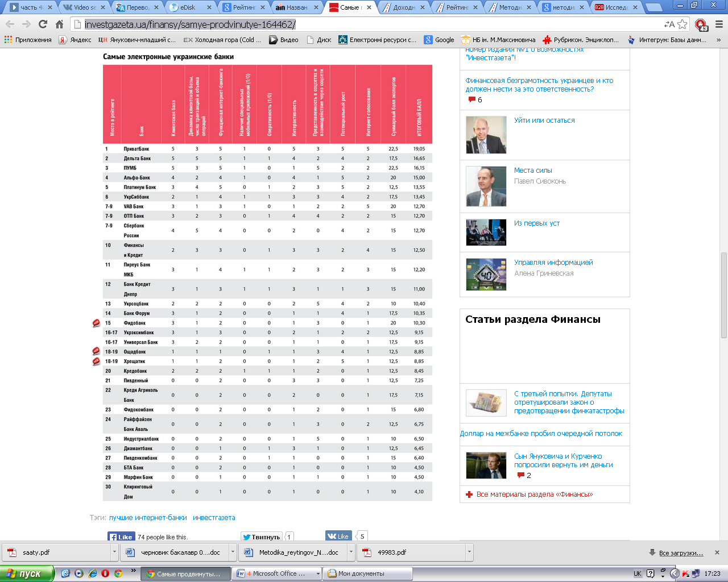This screenshot has height=582, width=728.
Task: Open the Adblock extension icon
Action: [702, 25]
